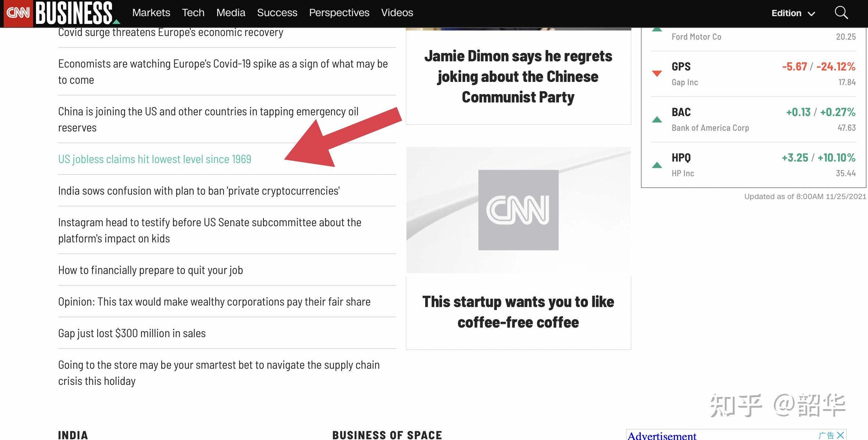The height and width of the screenshot is (440, 868).
Task: Close the advertisement with X icon
Action: 840,435
